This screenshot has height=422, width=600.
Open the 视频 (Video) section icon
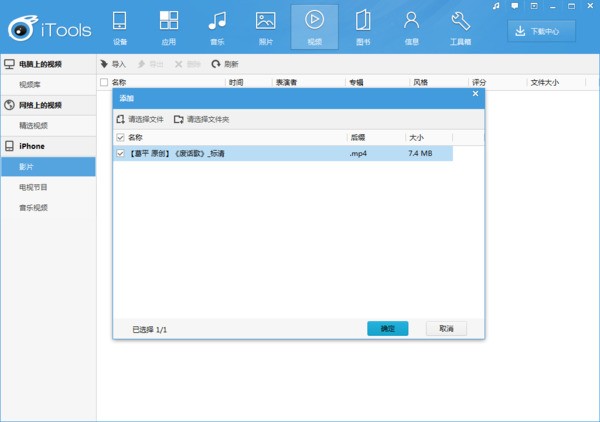coord(315,27)
